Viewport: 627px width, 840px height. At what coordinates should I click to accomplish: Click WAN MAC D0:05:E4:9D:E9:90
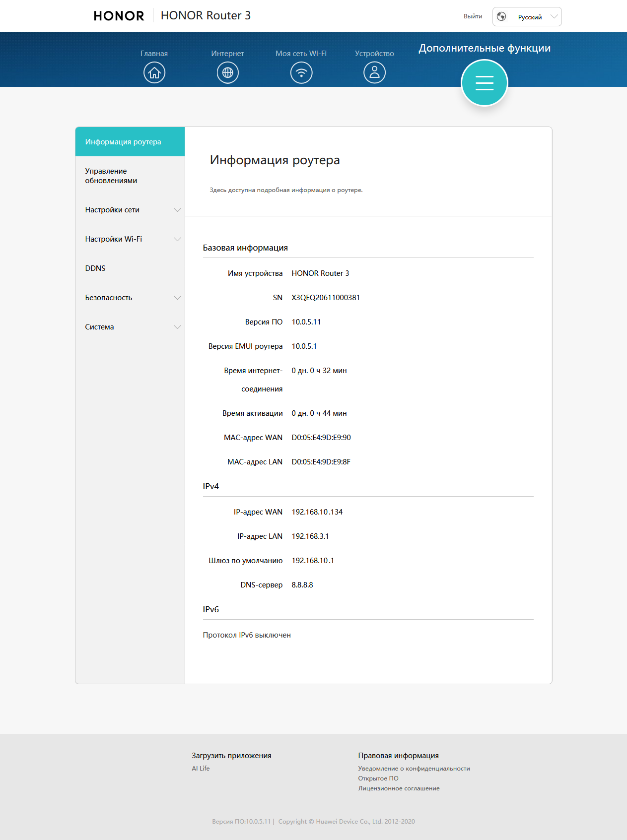pyautogui.click(x=321, y=438)
